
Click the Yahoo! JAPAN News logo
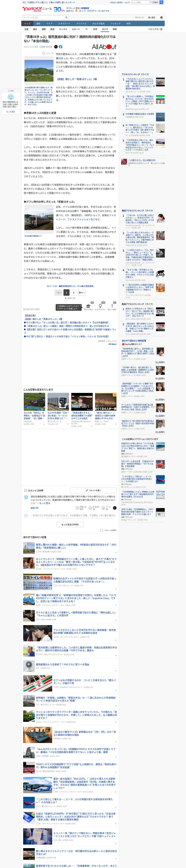37,9
